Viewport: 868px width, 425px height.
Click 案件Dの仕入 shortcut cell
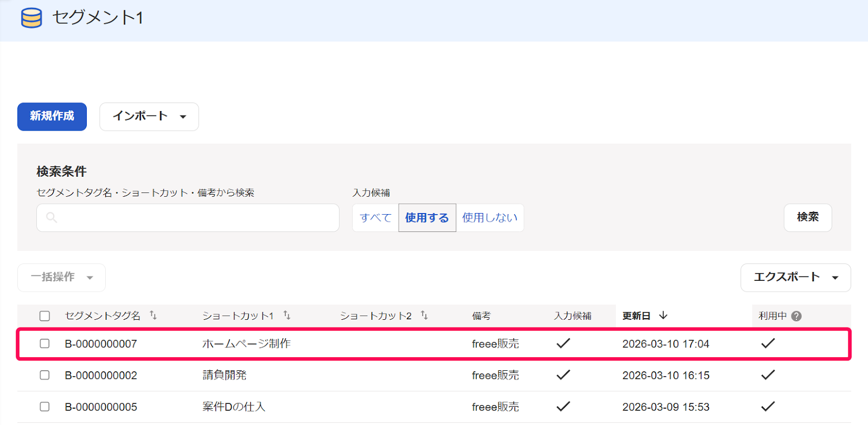pyautogui.click(x=234, y=407)
